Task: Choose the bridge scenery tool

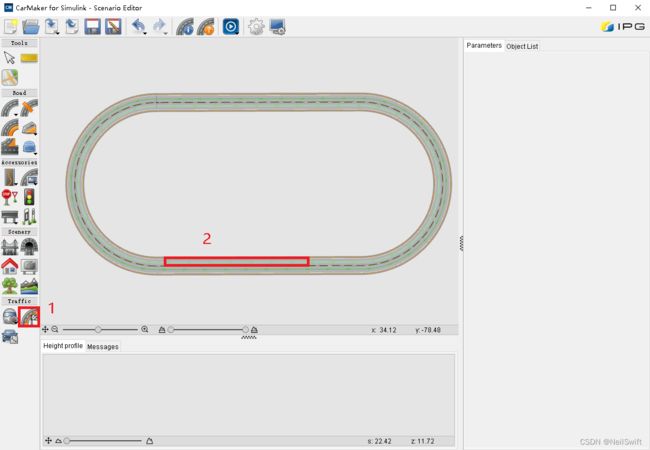Action: click(x=10, y=247)
